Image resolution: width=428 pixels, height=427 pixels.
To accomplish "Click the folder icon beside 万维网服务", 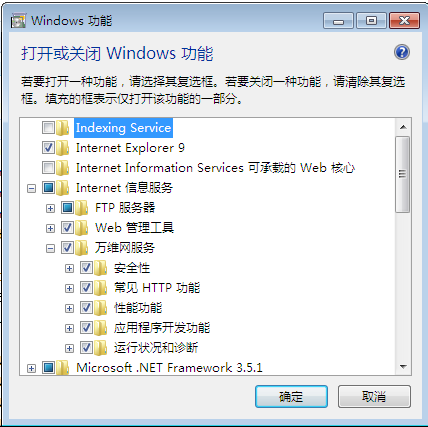I will pos(82,248).
